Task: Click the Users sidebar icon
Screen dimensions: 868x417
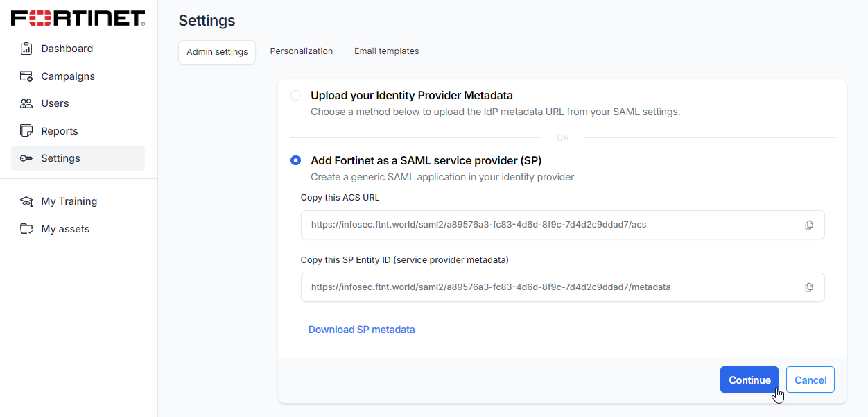Action: point(26,103)
